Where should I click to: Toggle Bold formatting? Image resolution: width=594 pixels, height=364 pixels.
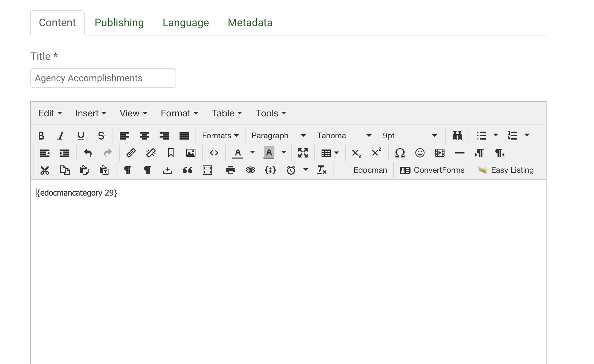coord(41,136)
